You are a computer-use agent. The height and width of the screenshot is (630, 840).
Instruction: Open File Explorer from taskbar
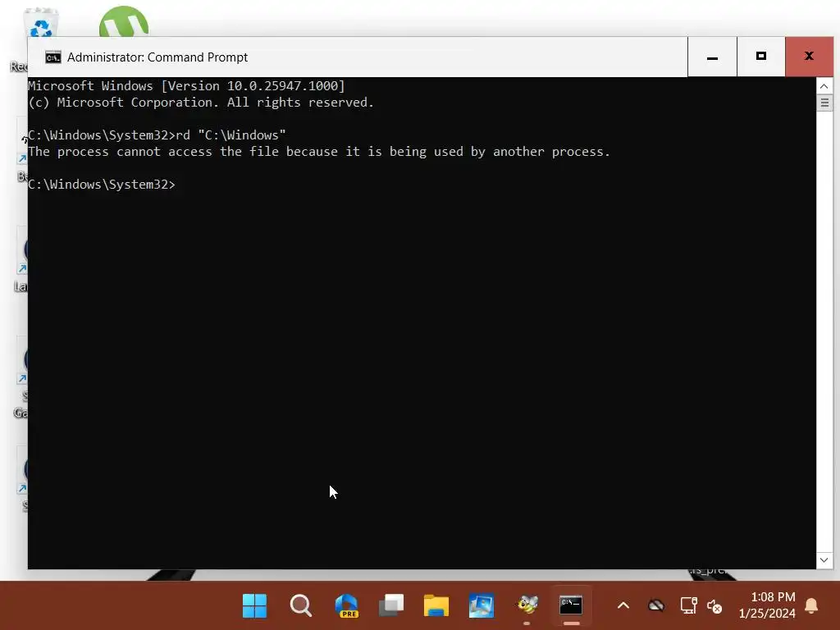pyautogui.click(x=436, y=605)
